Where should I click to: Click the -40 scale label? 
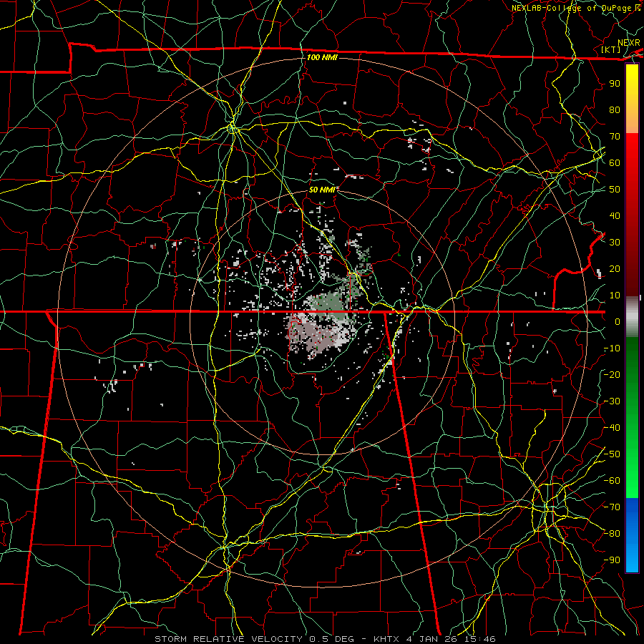(x=612, y=428)
